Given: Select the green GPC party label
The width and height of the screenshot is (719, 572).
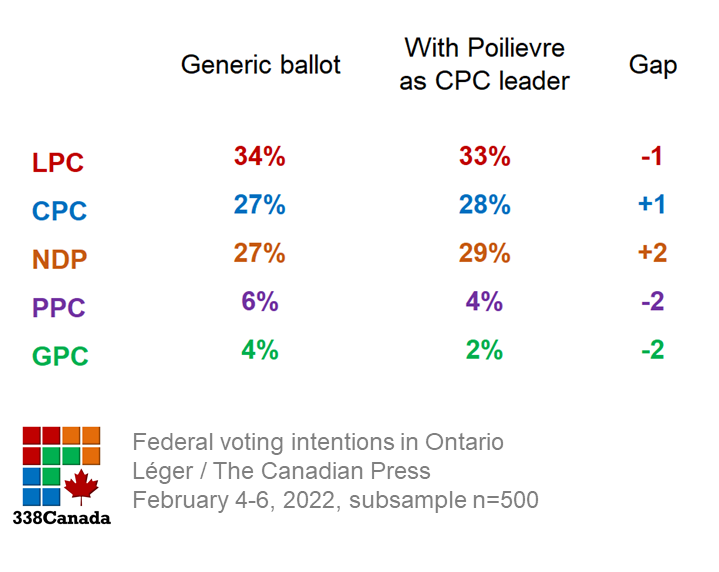Looking at the screenshot, I should [x=60, y=356].
